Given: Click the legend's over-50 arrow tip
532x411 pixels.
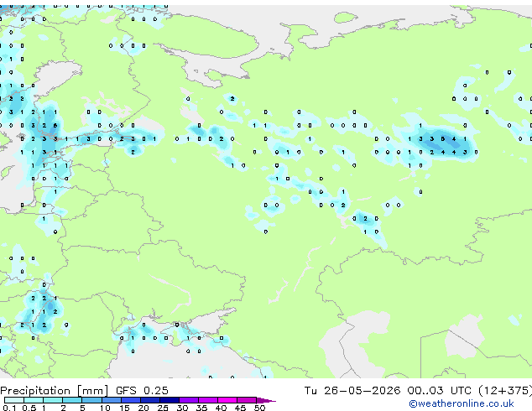Looking at the screenshot, I should [x=266, y=400].
